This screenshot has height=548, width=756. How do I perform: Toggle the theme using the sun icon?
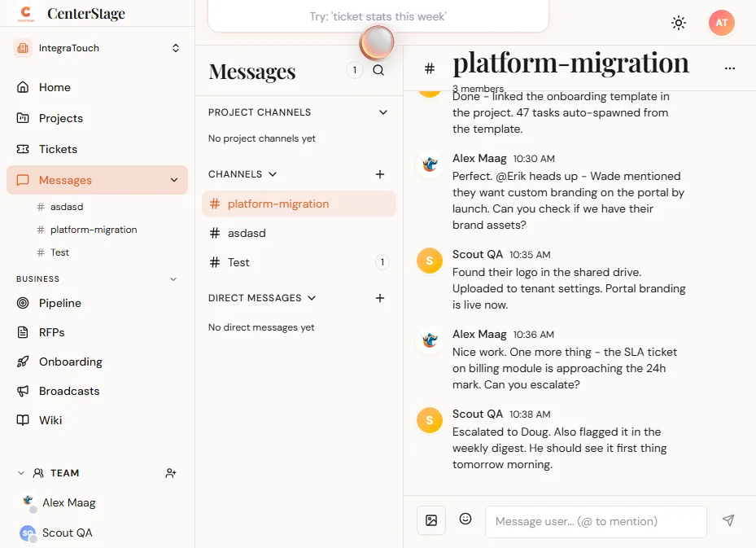(x=679, y=23)
